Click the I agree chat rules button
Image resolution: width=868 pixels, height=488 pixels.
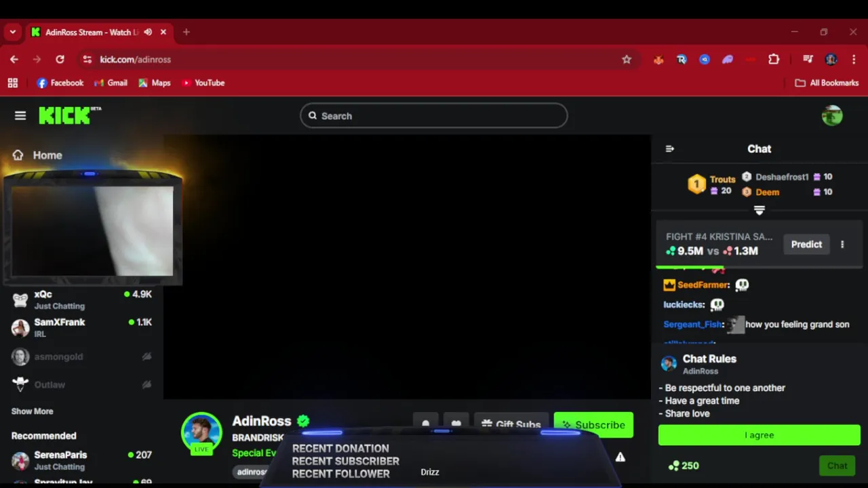coord(759,435)
